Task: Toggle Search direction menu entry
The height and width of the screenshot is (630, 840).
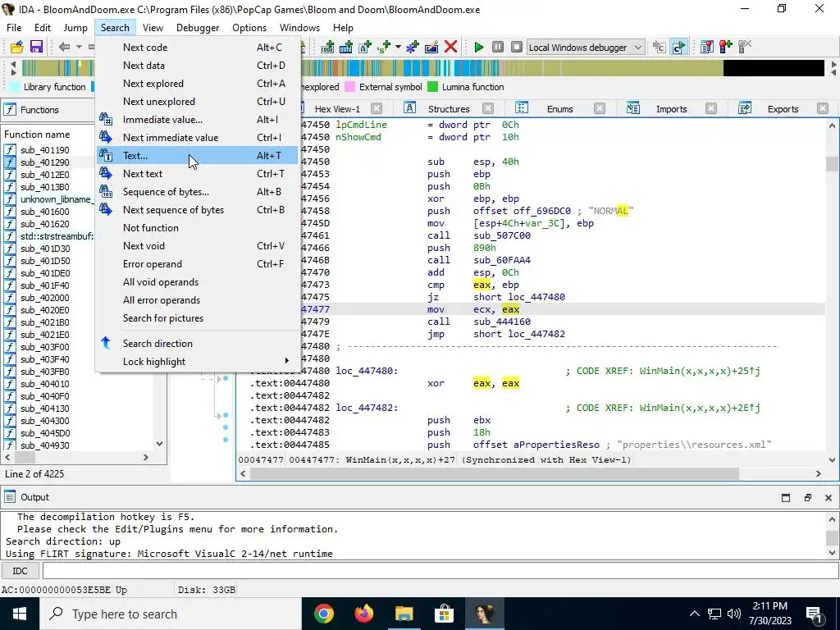Action: click(197, 344)
